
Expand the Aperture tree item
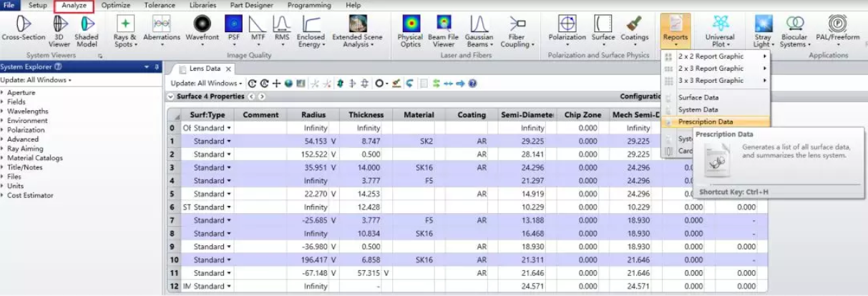coord(3,93)
